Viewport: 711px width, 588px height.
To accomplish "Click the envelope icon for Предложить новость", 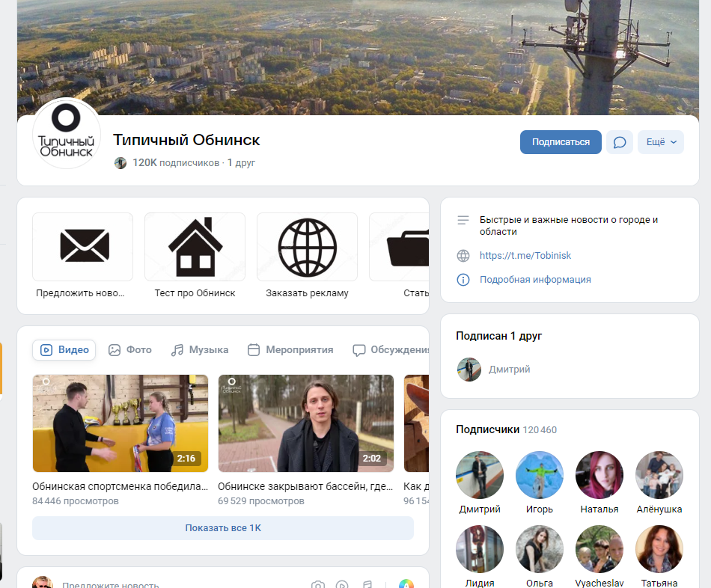I will tap(83, 247).
